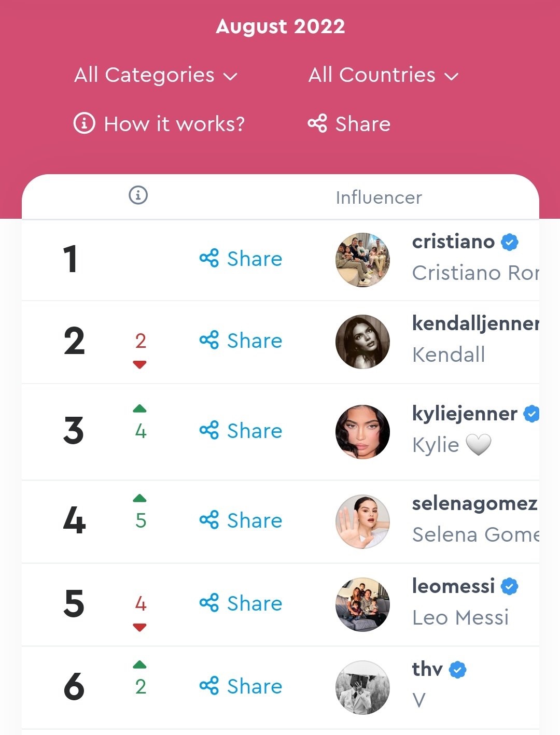
Task: Click the share icon in the leomessi row
Action: tap(209, 603)
